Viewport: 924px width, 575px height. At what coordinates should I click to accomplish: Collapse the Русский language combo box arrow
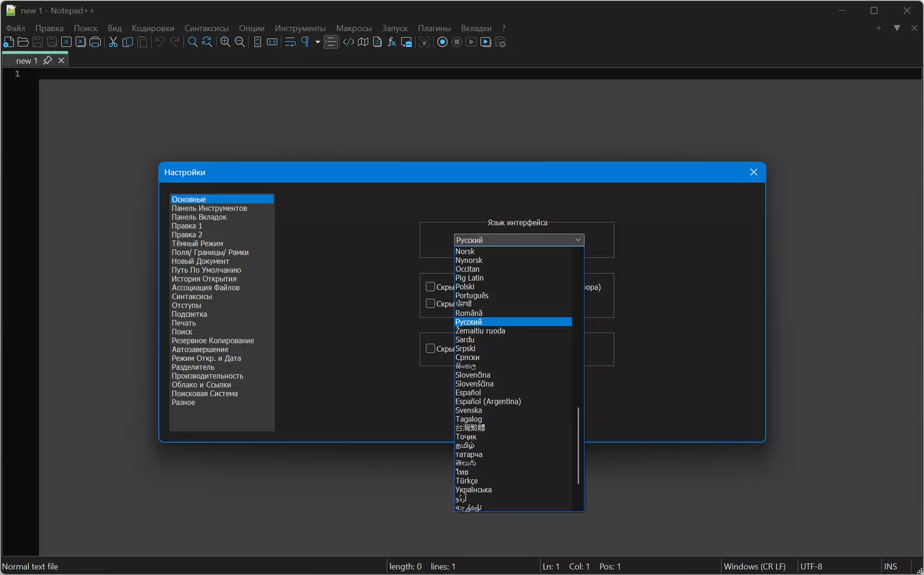577,240
